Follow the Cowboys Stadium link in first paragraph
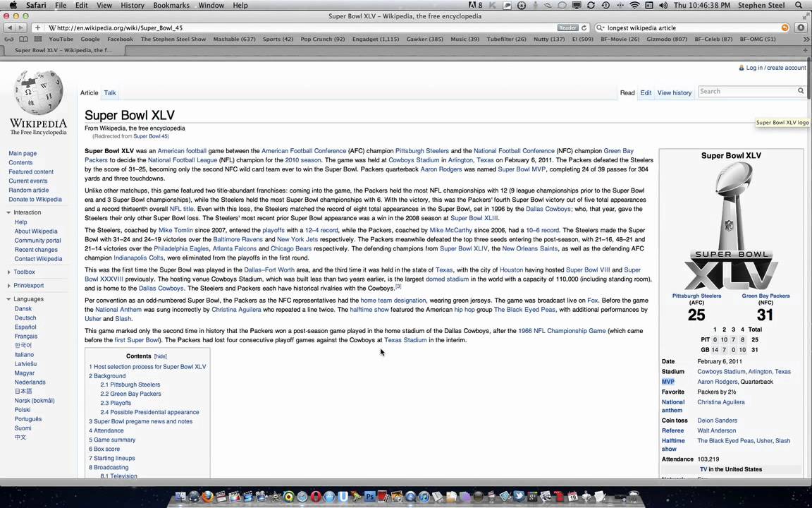812x508 pixels. click(414, 160)
